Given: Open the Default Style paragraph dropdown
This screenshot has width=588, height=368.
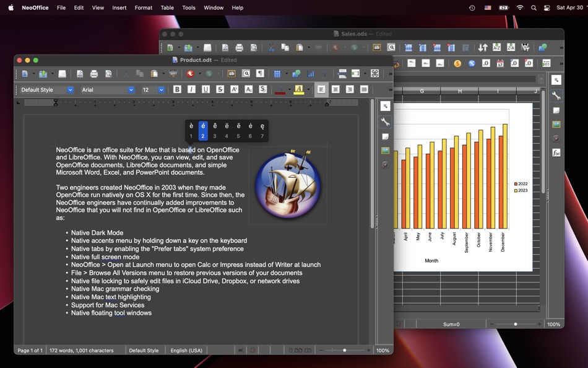Looking at the screenshot, I should [x=70, y=90].
